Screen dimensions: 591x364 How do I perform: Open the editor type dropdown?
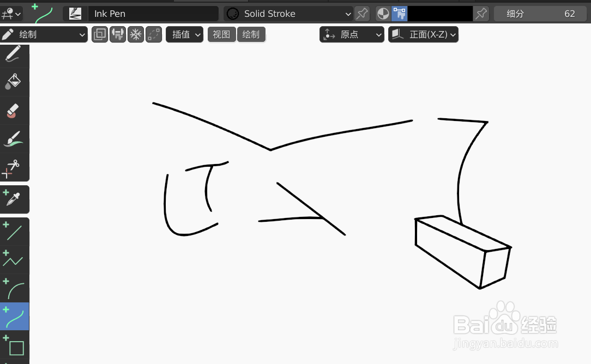(11, 14)
